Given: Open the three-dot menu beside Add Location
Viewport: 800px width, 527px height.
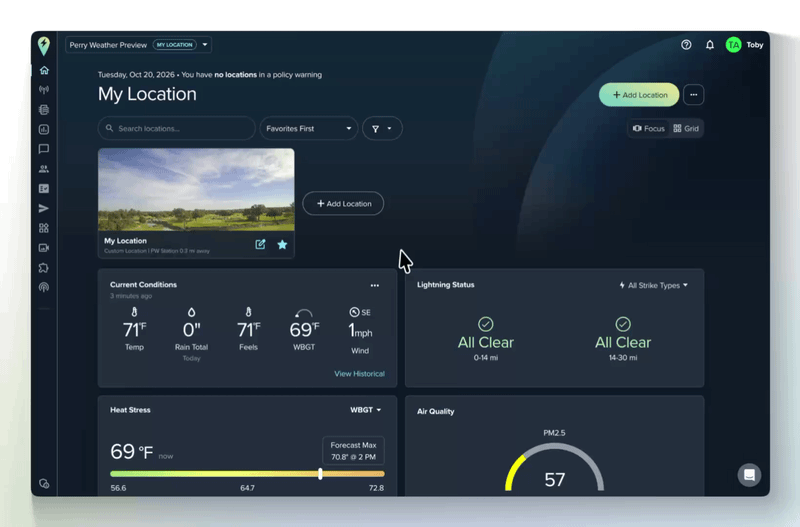Looking at the screenshot, I should coord(693,95).
